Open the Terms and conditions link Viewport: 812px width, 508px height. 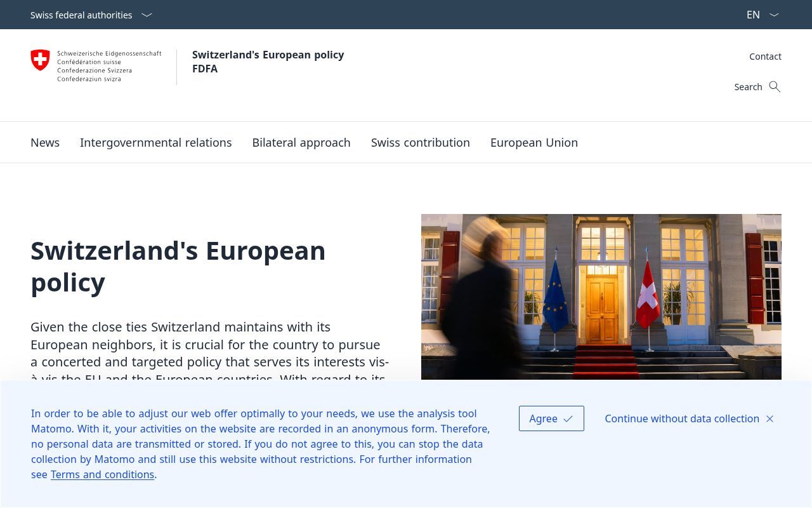103,474
